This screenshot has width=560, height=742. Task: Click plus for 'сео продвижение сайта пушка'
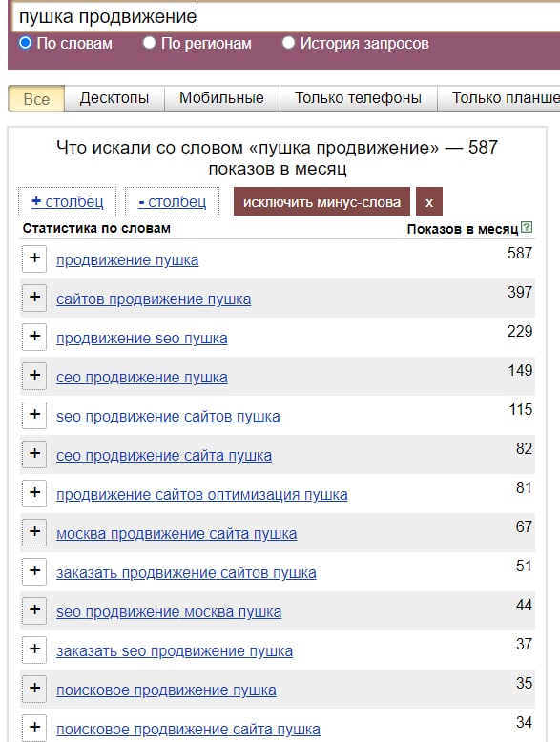click(x=34, y=454)
